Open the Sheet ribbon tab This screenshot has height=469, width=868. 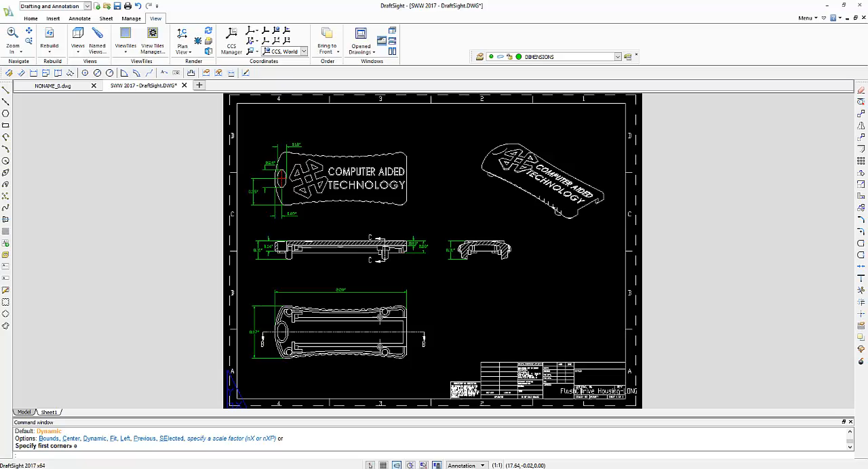pyautogui.click(x=106, y=18)
